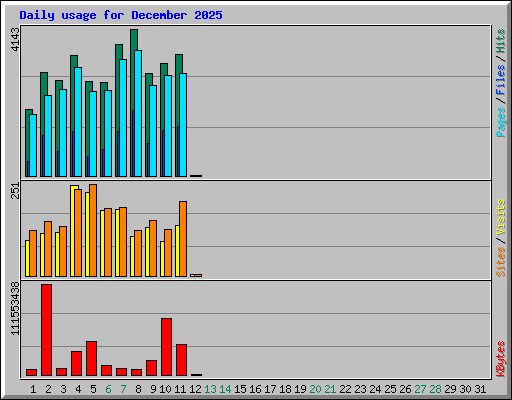Image resolution: width=512 pixels, height=400 pixels.
Task: Select the blue "Files" legend word
Action: (x=501, y=80)
